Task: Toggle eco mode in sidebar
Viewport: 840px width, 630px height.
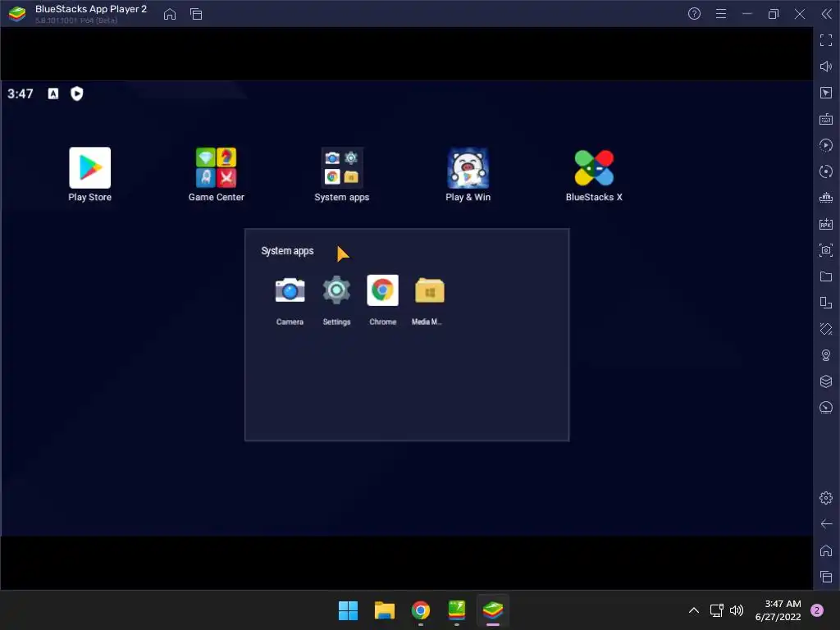Action: coord(826,408)
